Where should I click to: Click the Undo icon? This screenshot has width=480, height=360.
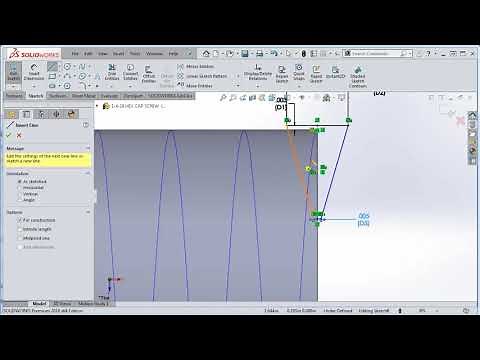[x=274, y=53]
